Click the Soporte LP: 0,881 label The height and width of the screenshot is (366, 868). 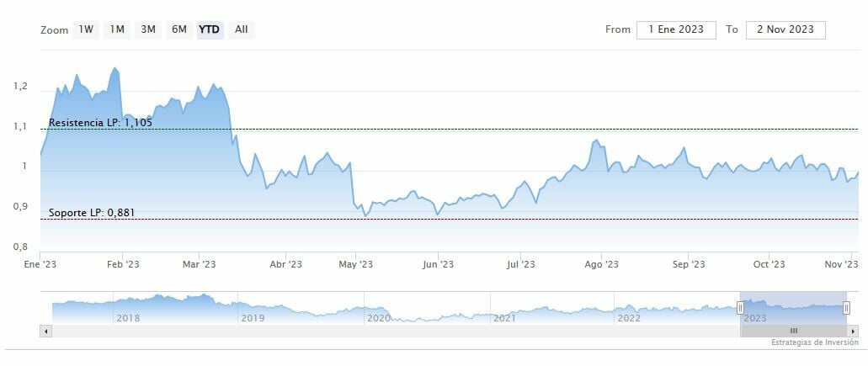(x=92, y=213)
